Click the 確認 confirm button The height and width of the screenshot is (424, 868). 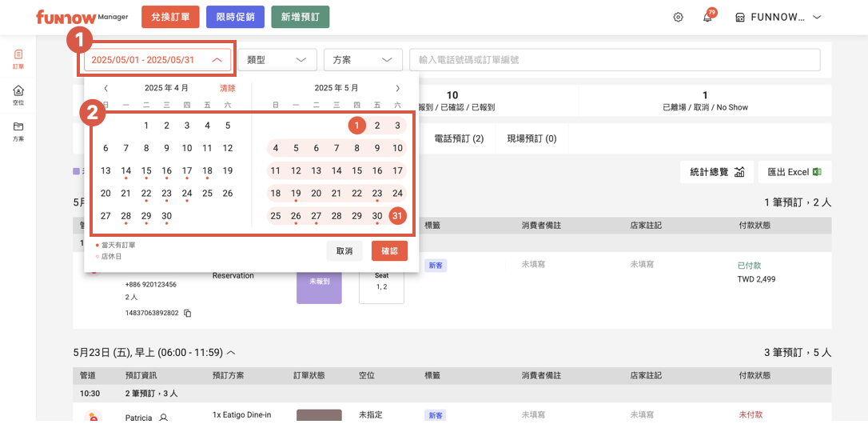coord(389,250)
